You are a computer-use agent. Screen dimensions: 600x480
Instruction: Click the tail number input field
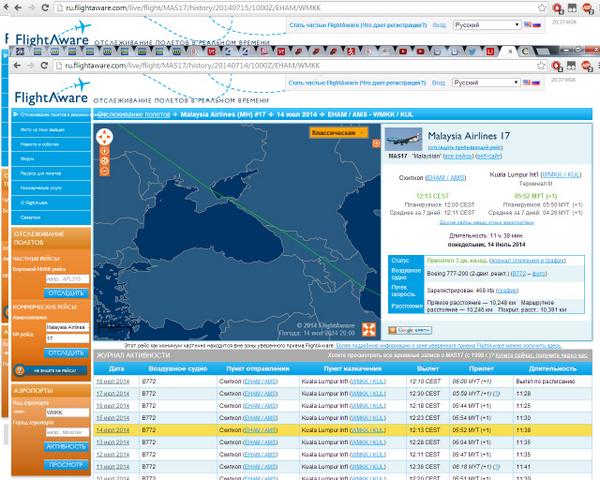click(67, 279)
